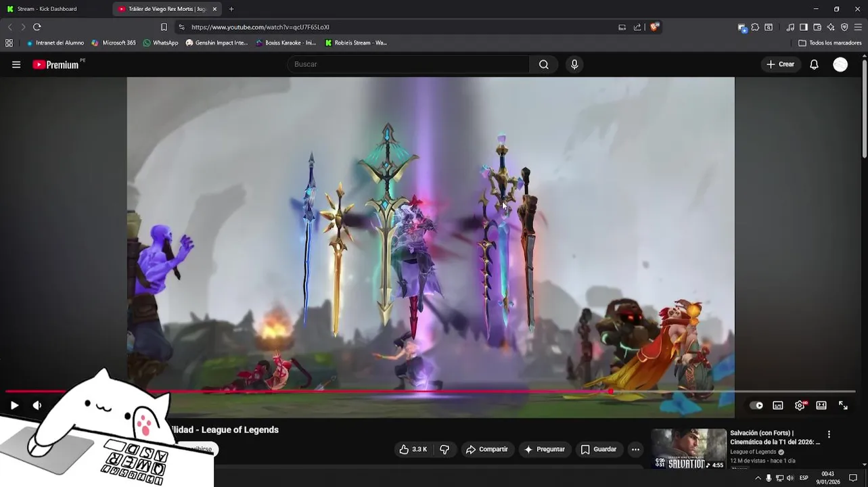Open more actions ellipsis below video
Viewport: 868px width, 487px height.
point(635,449)
